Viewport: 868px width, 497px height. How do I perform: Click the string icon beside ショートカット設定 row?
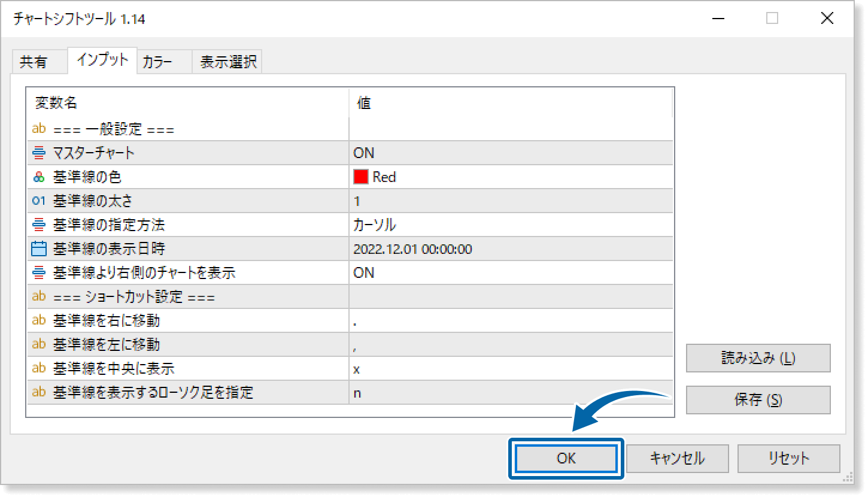click(x=39, y=296)
